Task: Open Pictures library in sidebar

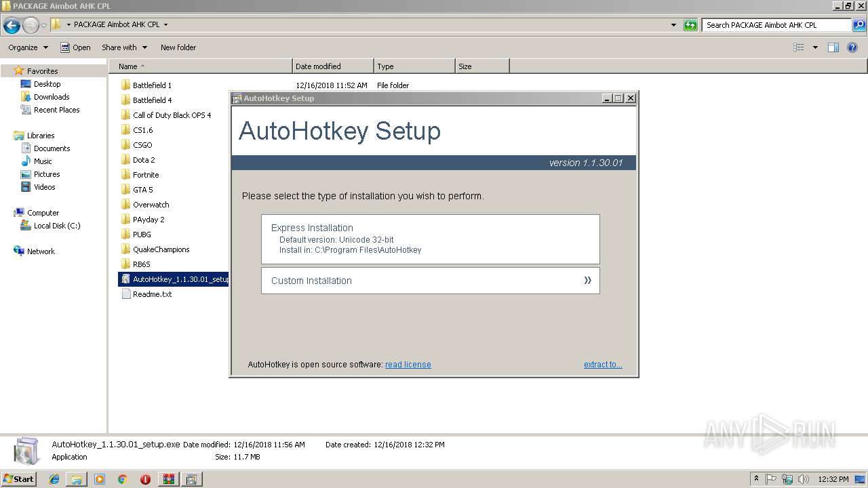Action: coord(47,174)
